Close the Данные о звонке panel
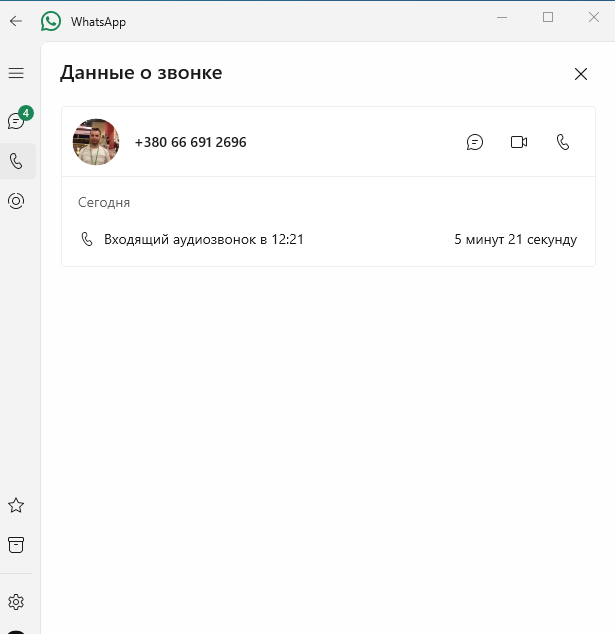This screenshot has width=615, height=634. (581, 74)
